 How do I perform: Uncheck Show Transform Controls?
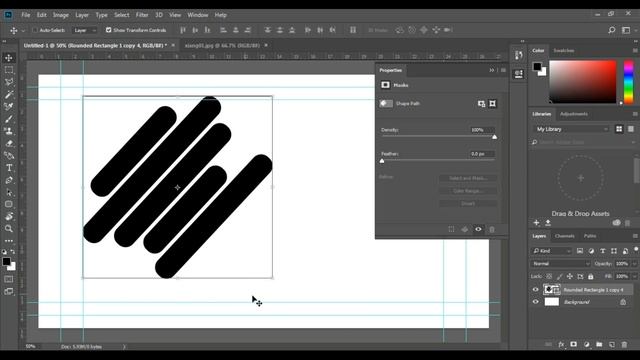tap(108, 30)
